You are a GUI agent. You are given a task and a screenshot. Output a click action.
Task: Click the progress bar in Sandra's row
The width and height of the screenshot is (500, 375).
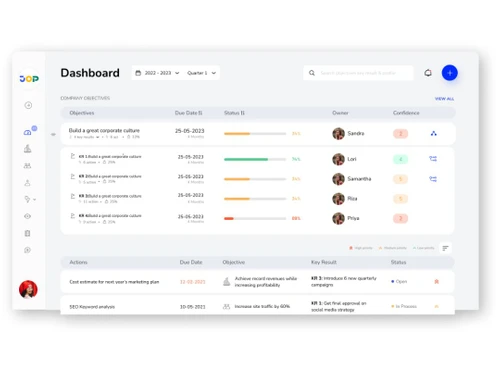click(x=255, y=134)
